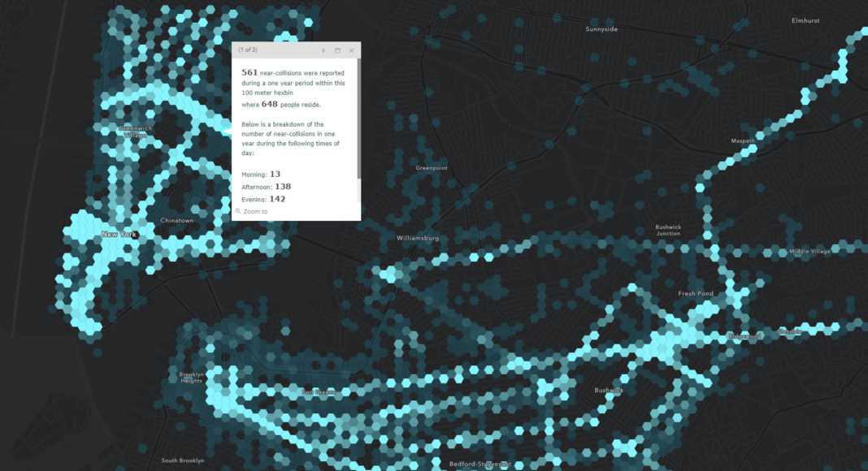Click the New York map label
Screen dimensions: 868x471
pyautogui.click(x=119, y=235)
